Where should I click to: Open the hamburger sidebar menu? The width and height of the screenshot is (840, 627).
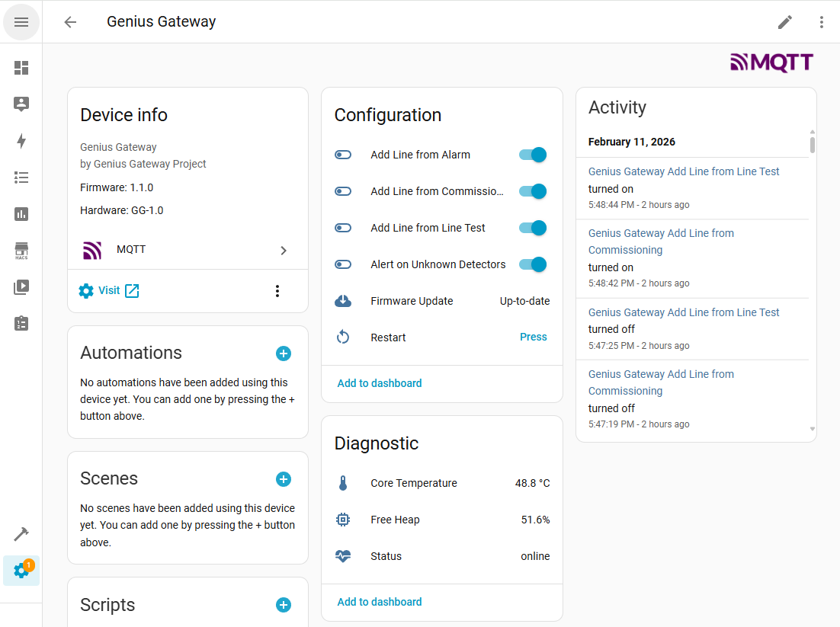21,22
